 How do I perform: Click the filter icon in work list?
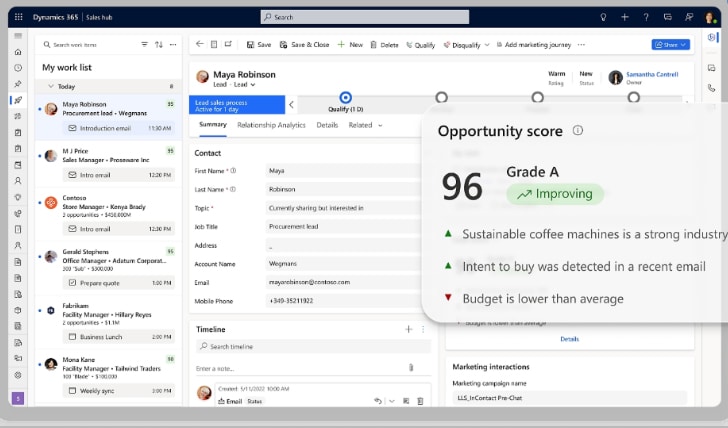(145, 44)
